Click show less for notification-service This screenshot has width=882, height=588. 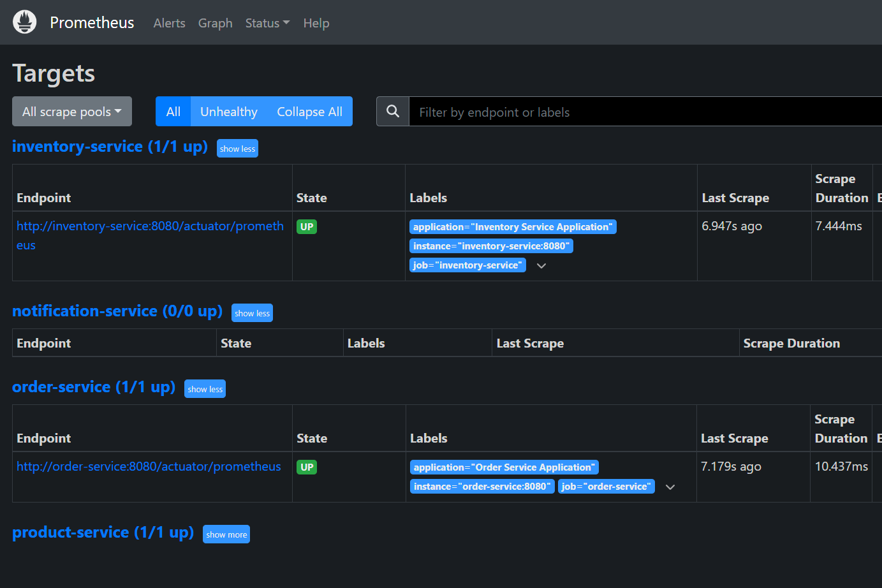tap(252, 312)
